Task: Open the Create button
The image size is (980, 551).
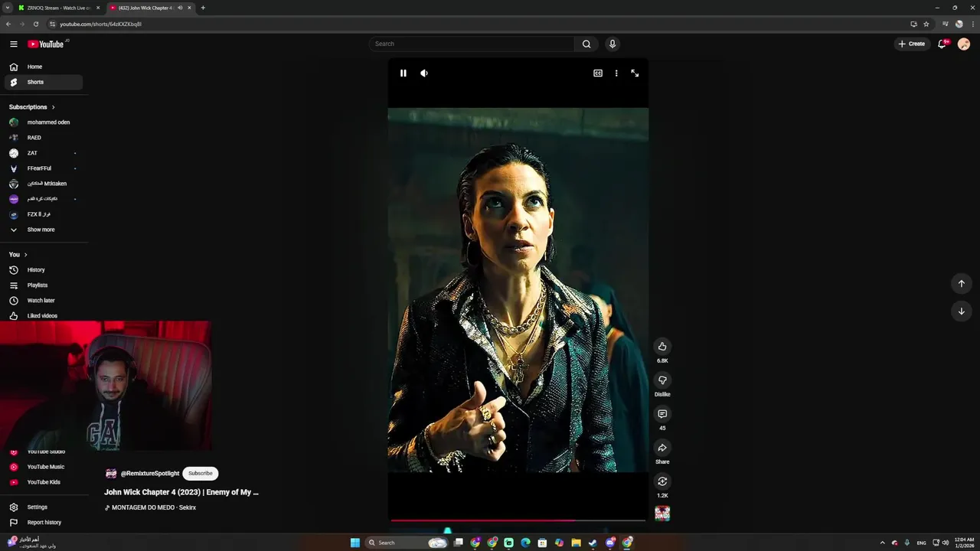Action: click(x=912, y=44)
